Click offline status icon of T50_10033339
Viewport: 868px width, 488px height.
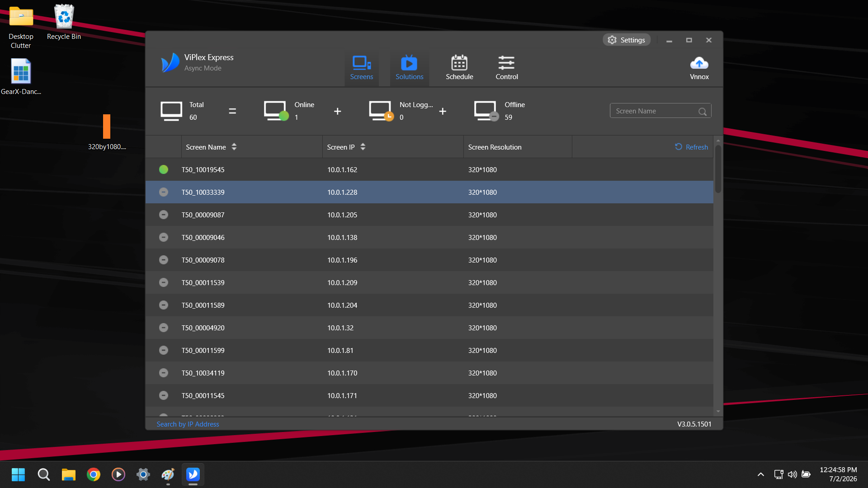[x=164, y=192]
